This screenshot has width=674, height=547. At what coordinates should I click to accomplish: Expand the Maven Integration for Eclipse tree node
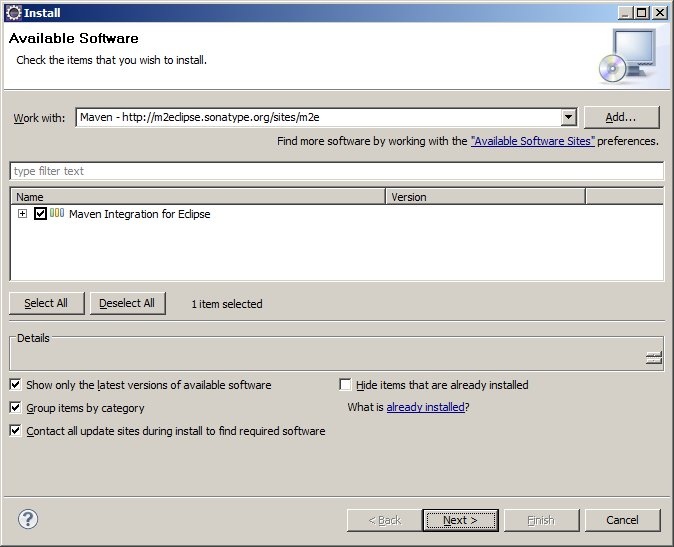[22, 214]
